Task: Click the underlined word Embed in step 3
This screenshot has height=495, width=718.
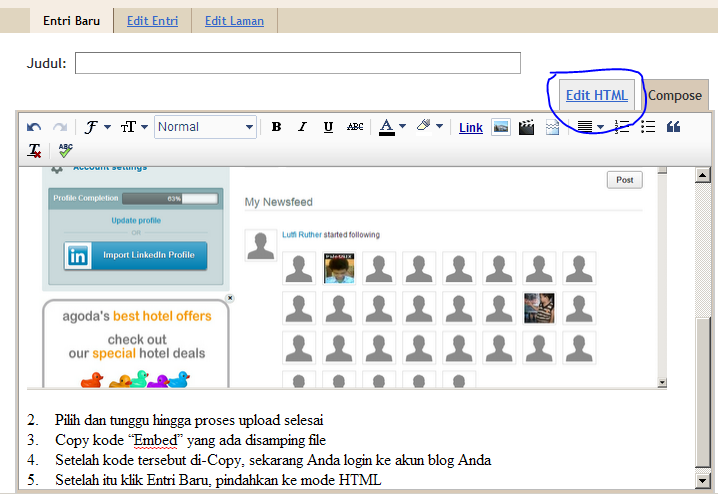Action: [155, 440]
